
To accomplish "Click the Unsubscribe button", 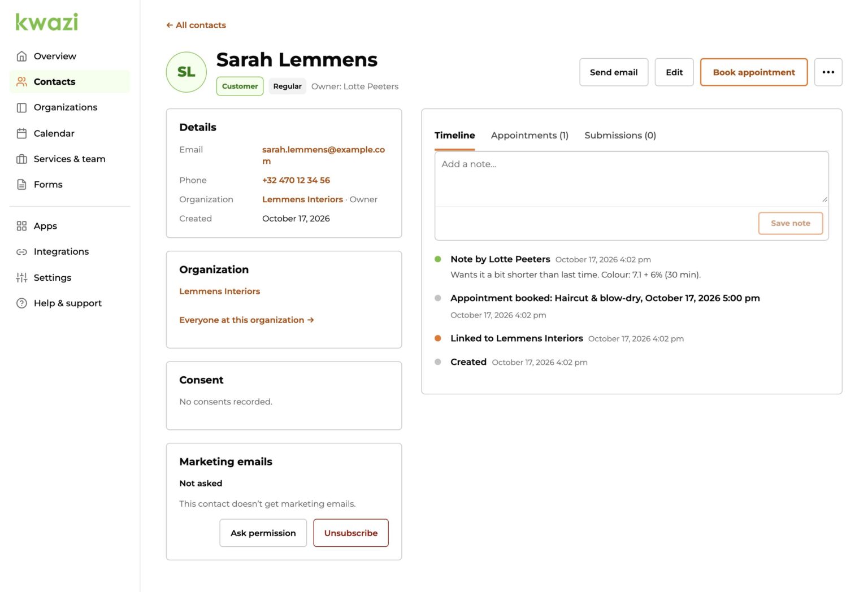I will (x=351, y=533).
